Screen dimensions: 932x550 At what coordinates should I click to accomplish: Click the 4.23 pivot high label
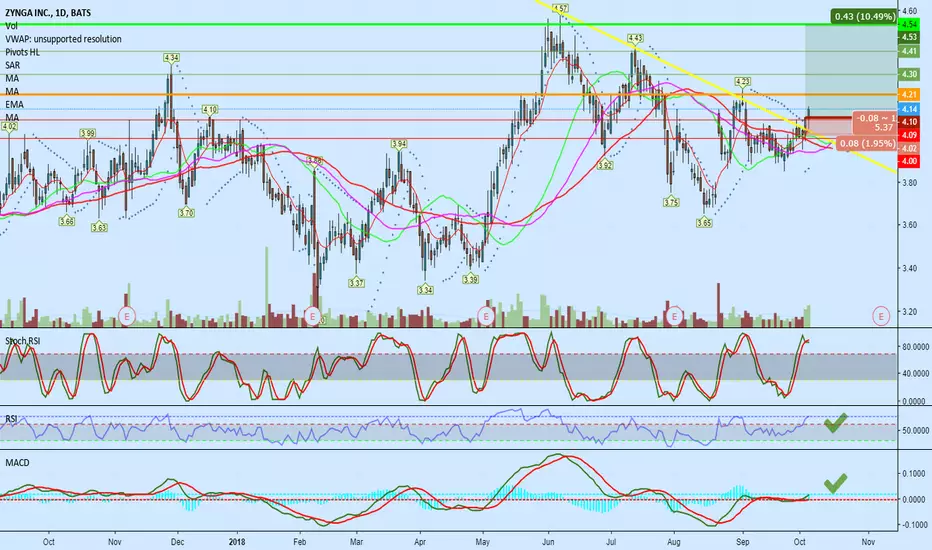pyautogui.click(x=742, y=81)
